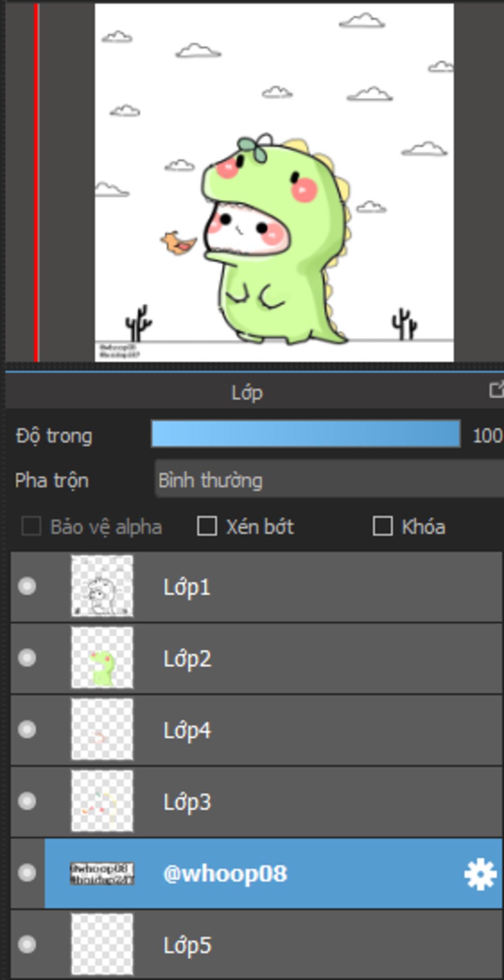This screenshot has height=980, width=504.
Task: Toggle visibility of @whoop08 layer
Action: click(27, 873)
